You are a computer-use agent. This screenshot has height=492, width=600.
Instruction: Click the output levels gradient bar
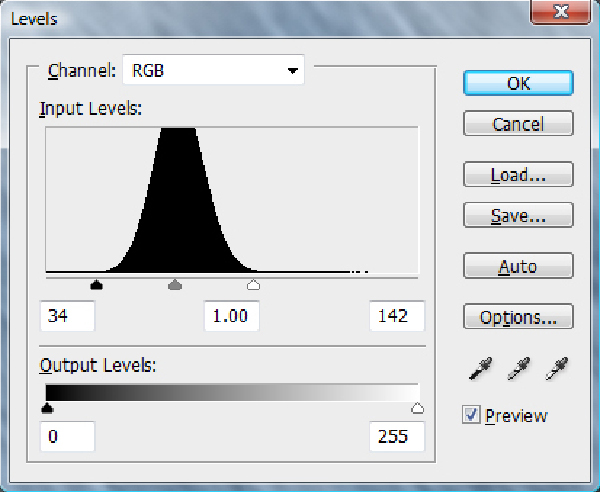[x=232, y=393]
